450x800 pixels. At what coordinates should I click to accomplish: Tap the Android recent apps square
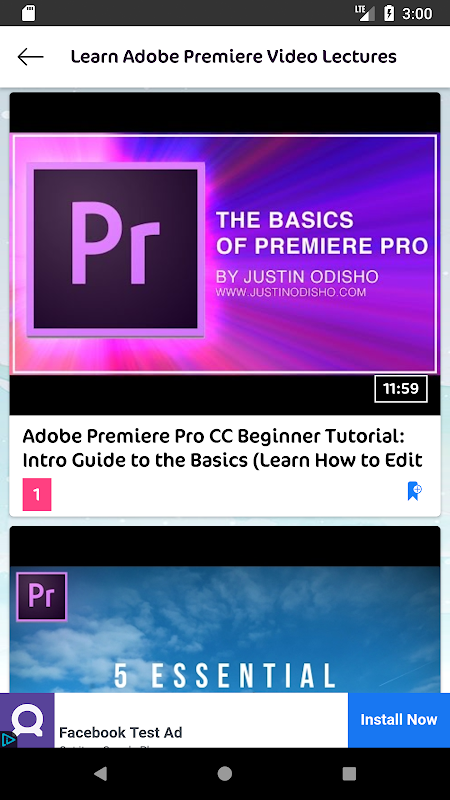point(349,774)
